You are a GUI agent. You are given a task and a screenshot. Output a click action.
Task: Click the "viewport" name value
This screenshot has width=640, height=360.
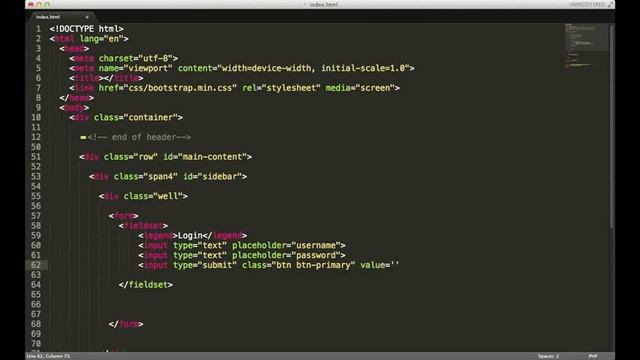point(148,68)
